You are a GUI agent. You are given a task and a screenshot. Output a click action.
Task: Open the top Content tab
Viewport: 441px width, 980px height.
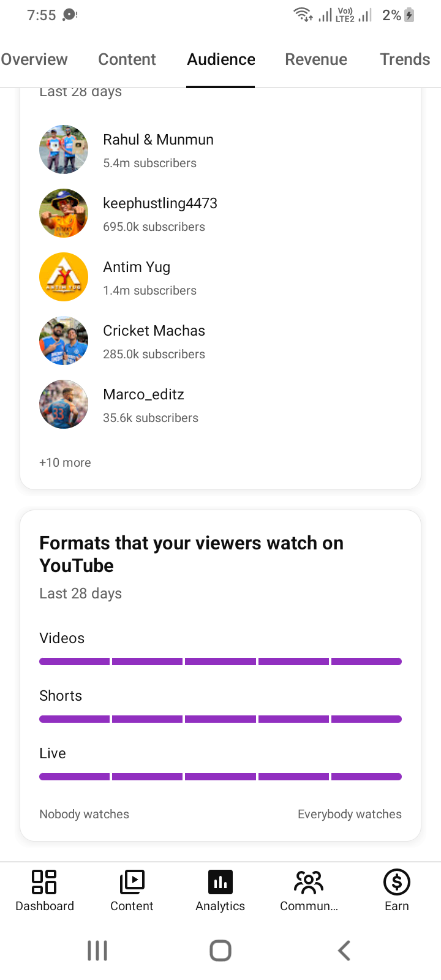[x=127, y=59]
